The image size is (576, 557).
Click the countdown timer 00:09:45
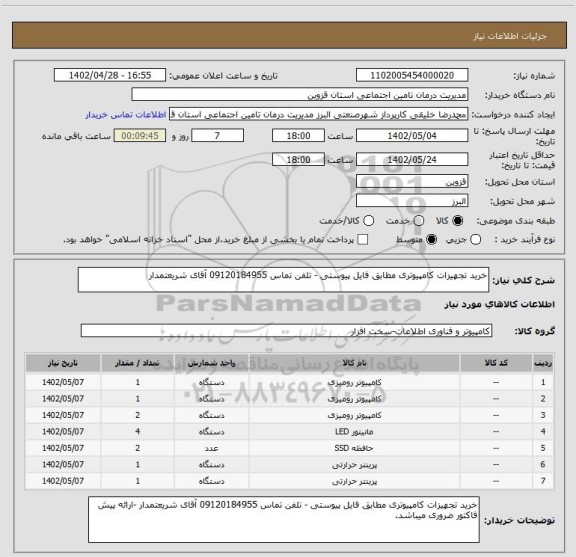(140, 136)
